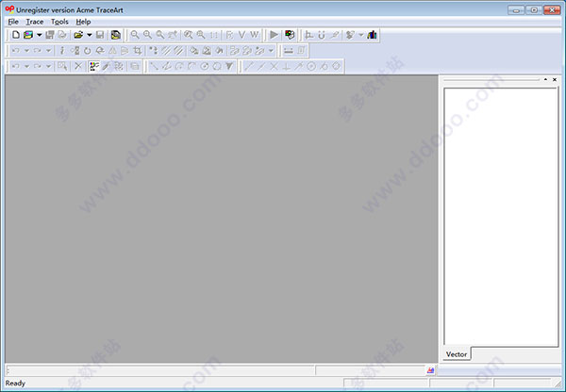
Task: Toggle the circle center snap icon
Action: click(311, 66)
